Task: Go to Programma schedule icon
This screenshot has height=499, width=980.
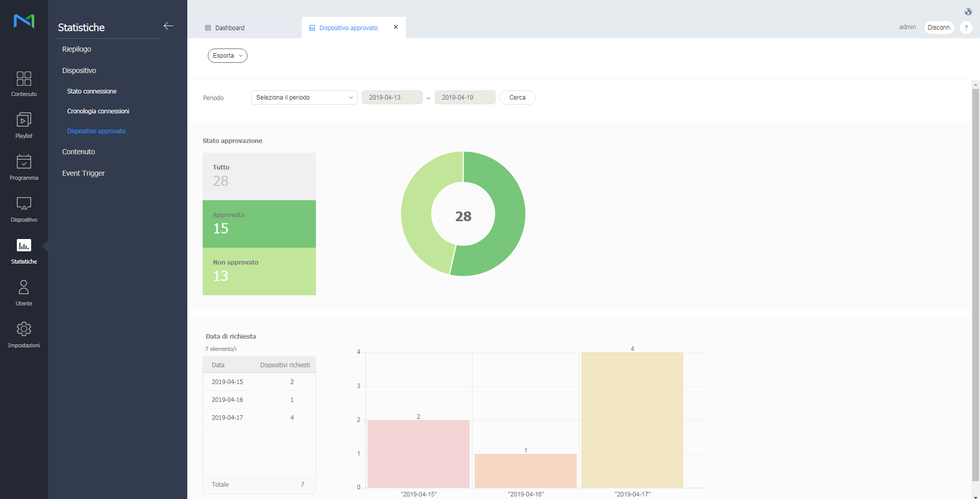Action: [24, 162]
